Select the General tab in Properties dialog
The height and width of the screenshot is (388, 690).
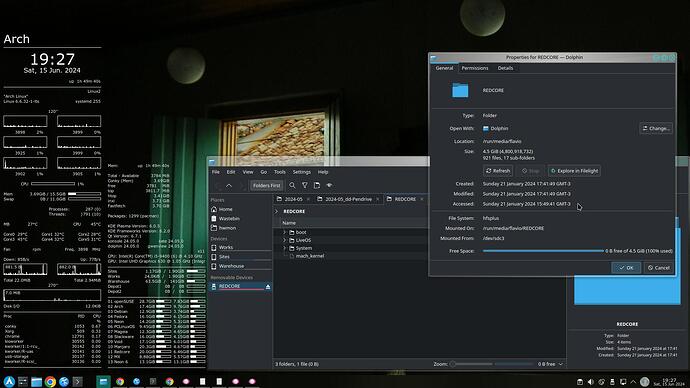(x=444, y=68)
